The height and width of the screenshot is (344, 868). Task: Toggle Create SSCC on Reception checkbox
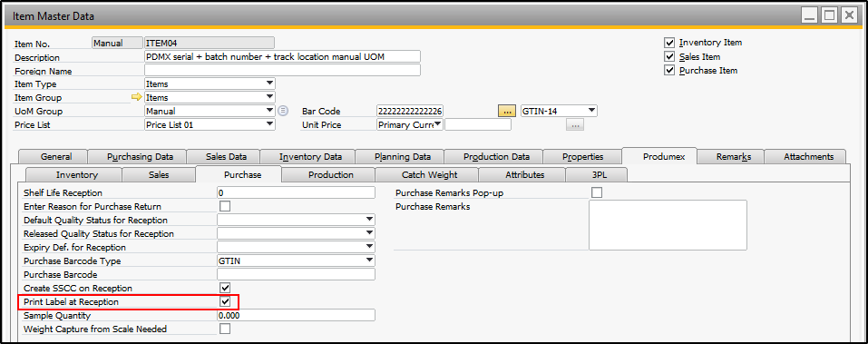pyautogui.click(x=225, y=288)
